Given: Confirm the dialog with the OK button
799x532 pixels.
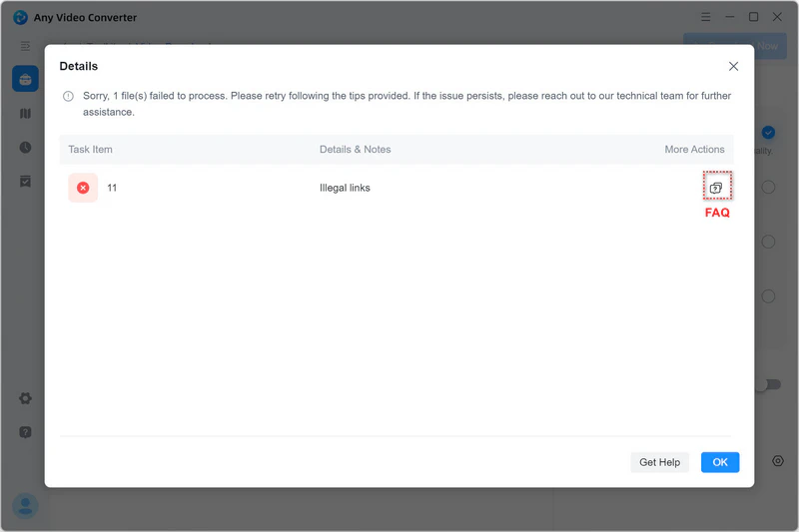Looking at the screenshot, I should [x=719, y=462].
